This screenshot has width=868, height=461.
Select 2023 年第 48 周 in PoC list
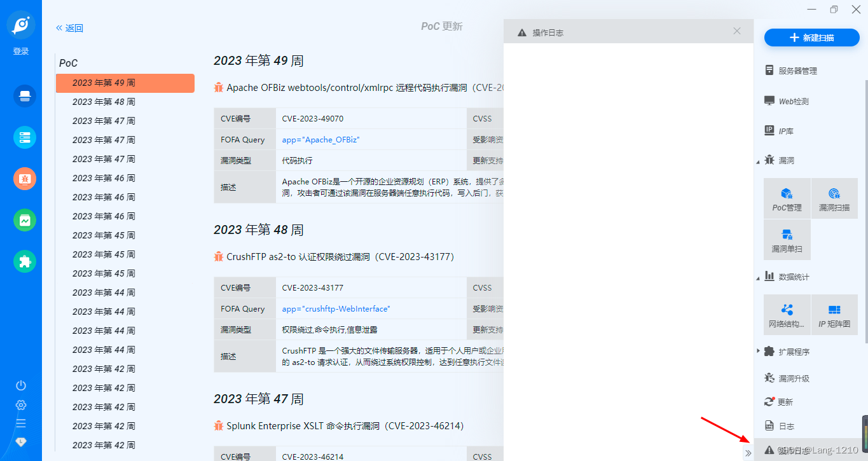104,102
